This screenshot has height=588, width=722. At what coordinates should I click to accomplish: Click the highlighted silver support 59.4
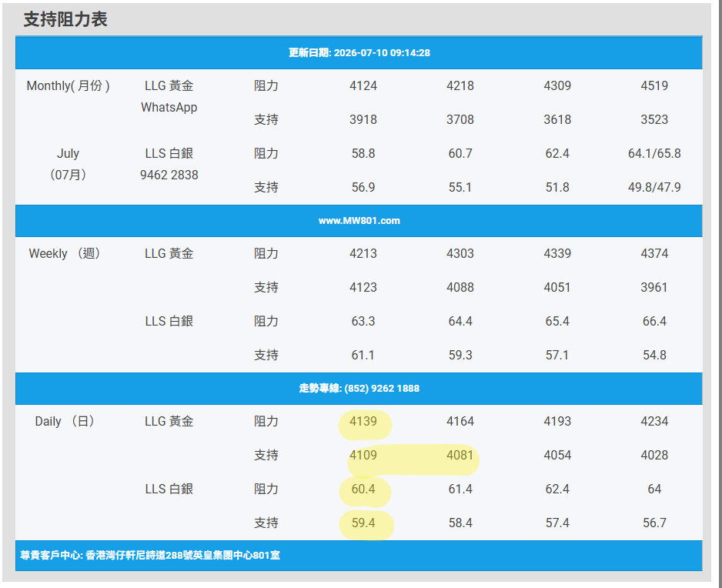click(x=363, y=523)
